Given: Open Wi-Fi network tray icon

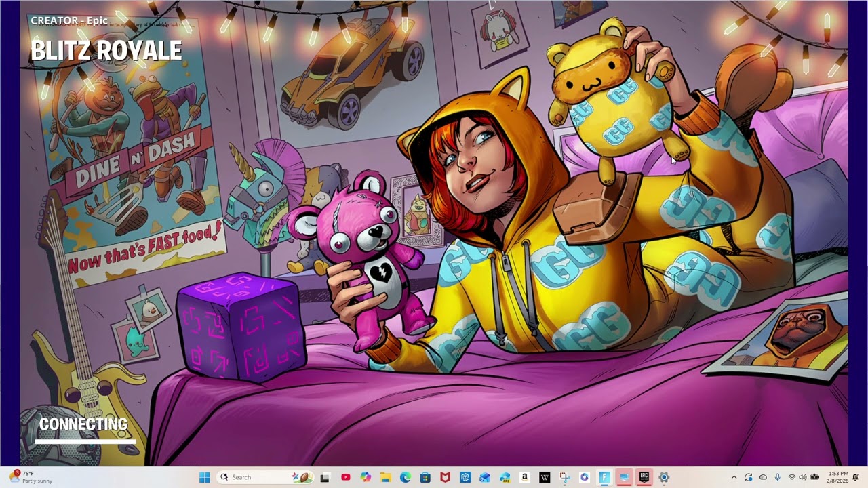Looking at the screenshot, I should [791, 477].
